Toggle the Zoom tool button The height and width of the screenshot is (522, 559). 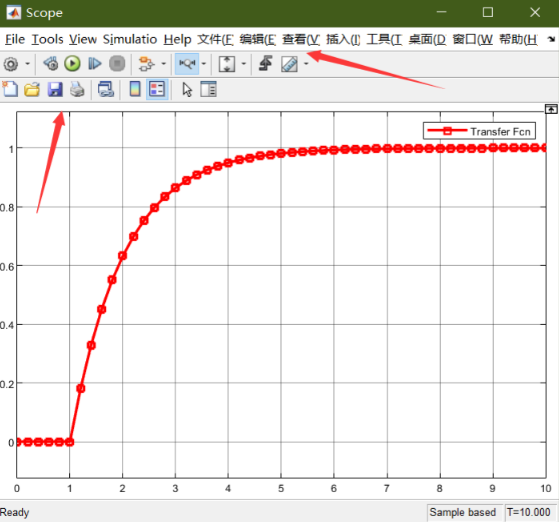187,64
